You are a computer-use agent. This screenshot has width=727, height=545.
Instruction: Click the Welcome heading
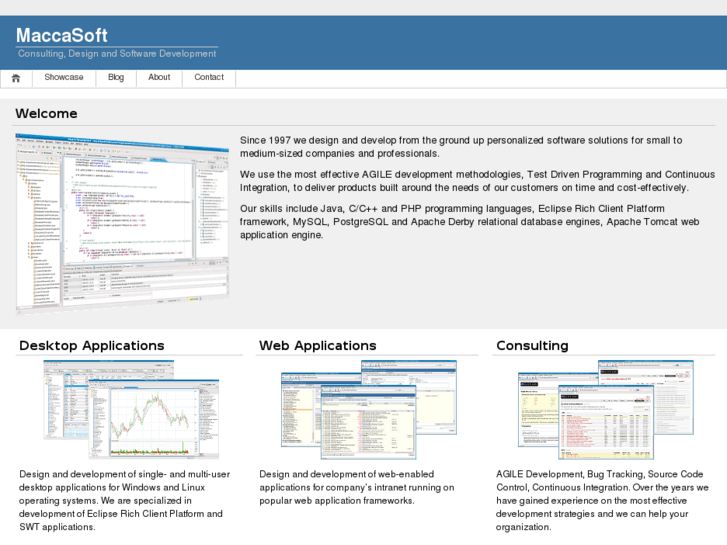tap(46, 114)
